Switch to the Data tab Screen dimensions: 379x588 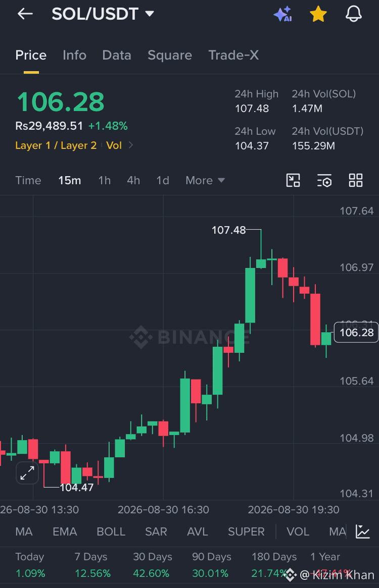point(117,55)
